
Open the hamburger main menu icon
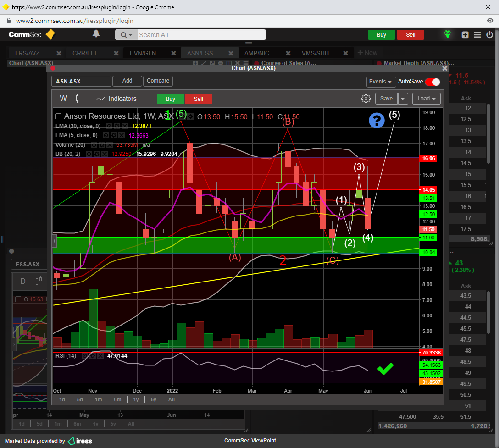477,35
